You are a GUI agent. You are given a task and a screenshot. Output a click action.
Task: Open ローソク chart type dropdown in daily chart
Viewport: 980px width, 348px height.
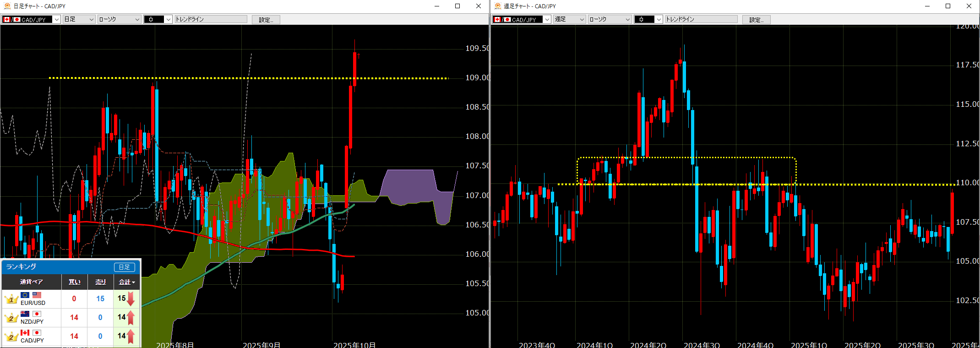click(119, 19)
